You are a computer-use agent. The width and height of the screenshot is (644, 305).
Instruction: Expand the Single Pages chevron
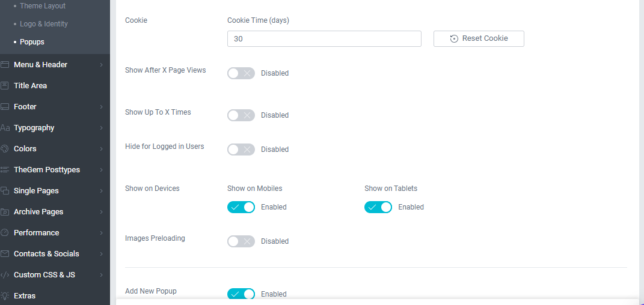pyautogui.click(x=101, y=191)
